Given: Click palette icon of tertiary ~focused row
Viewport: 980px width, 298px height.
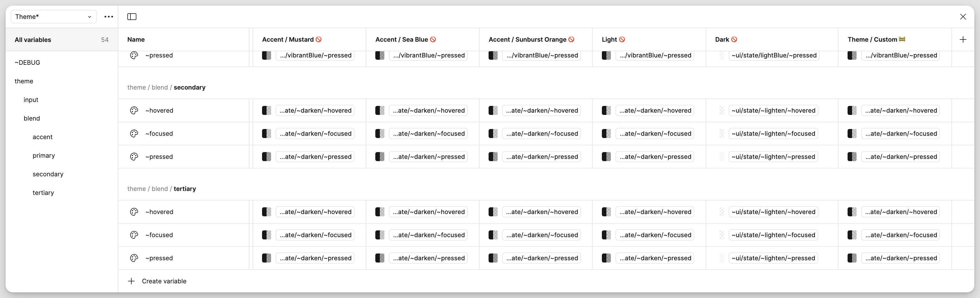Looking at the screenshot, I should pos(134,235).
